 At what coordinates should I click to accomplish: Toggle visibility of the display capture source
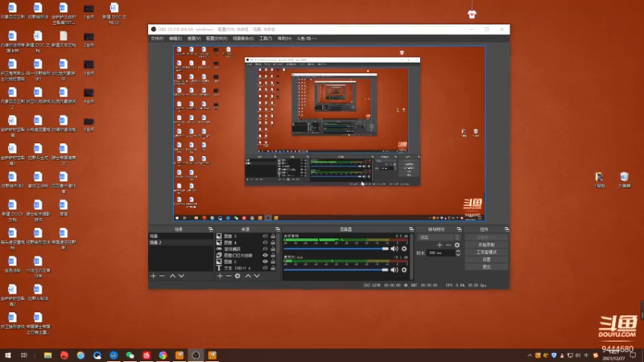point(266,249)
